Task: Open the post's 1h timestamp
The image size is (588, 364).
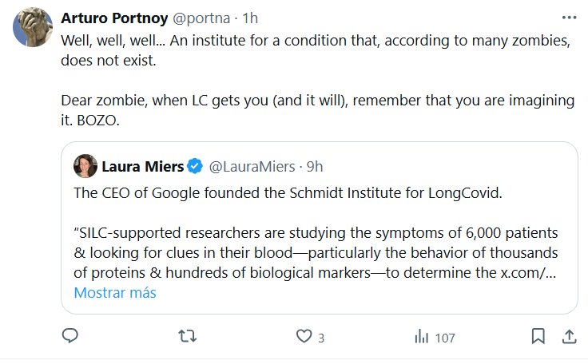Action: point(248,17)
